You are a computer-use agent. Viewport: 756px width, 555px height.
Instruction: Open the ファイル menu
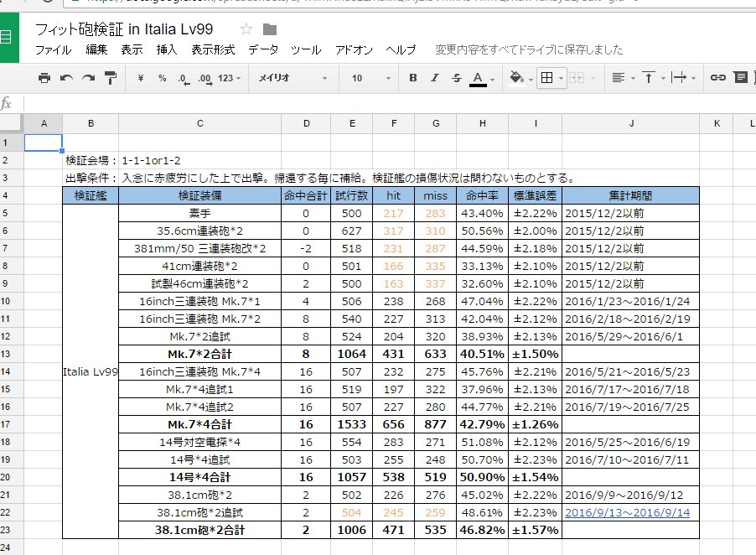[53, 49]
